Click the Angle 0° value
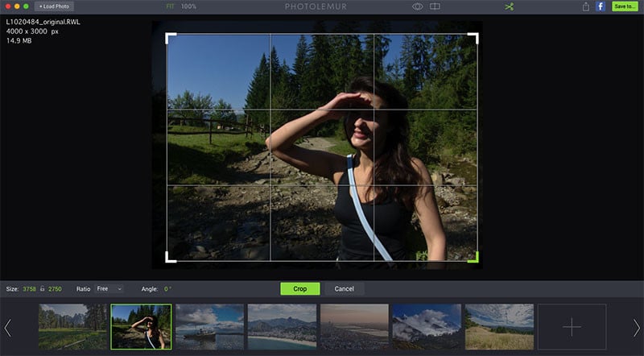Viewport: 644px width, 356px height. 167,289
